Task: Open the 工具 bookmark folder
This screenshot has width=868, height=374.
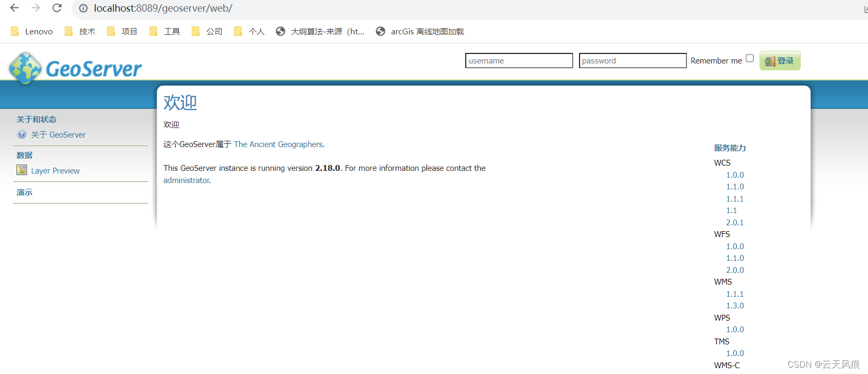Action: pyautogui.click(x=165, y=32)
